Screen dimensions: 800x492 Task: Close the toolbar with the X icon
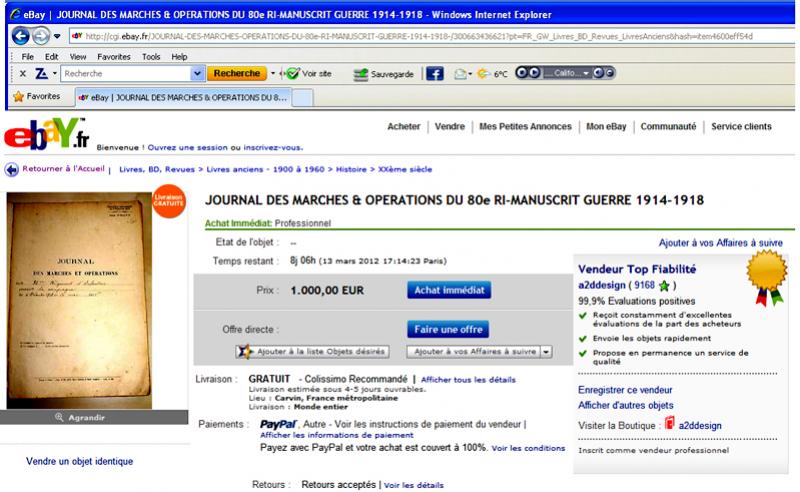click(x=22, y=73)
